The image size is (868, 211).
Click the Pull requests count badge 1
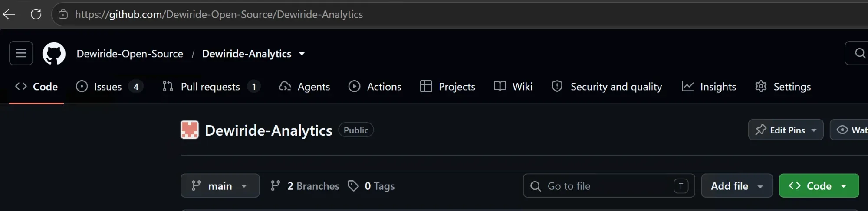[254, 87]
